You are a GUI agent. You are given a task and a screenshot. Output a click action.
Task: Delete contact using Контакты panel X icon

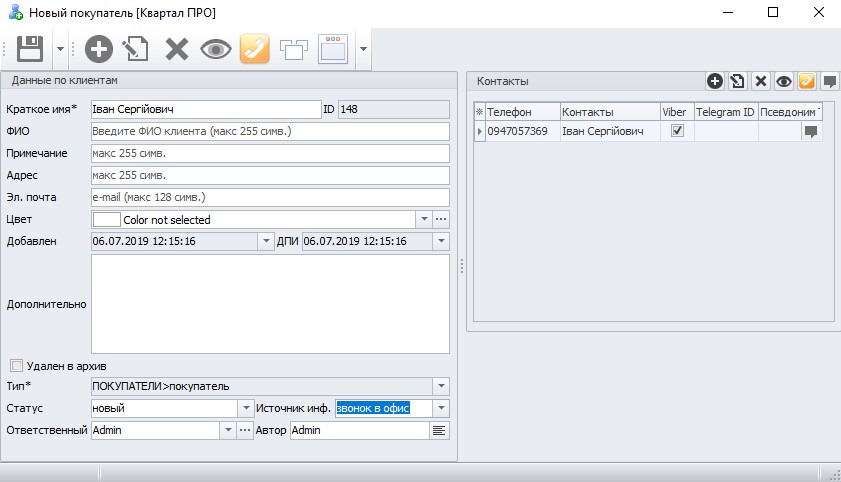coord(760,82)
